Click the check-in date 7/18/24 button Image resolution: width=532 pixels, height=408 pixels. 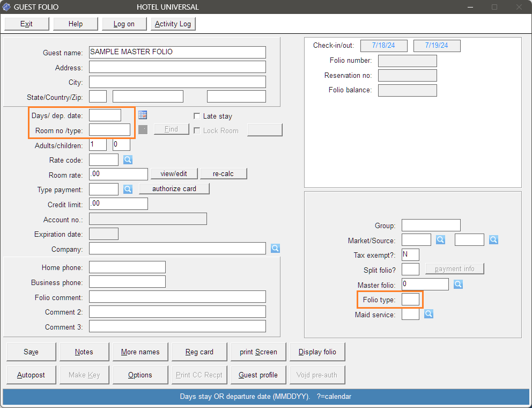384,46
